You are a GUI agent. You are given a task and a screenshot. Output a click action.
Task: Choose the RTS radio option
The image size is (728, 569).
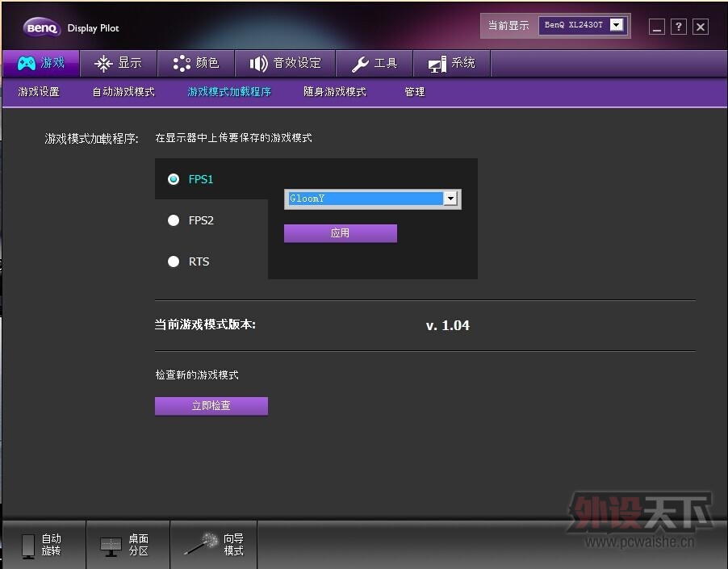click(174, 261)
